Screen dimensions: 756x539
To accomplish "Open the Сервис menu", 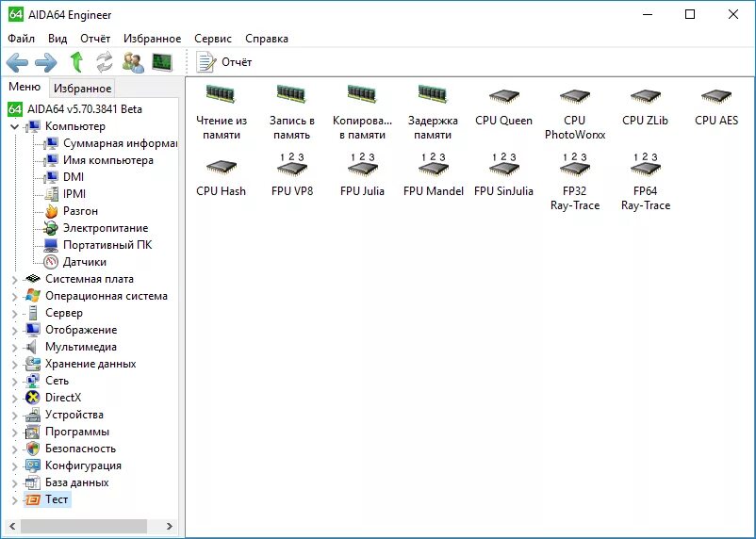I will (213, 39).
